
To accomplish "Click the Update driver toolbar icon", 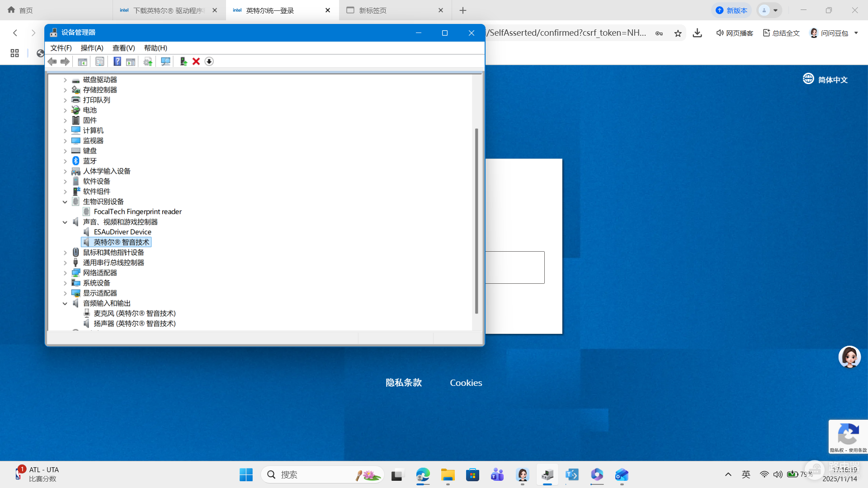I will pos(148,61).
